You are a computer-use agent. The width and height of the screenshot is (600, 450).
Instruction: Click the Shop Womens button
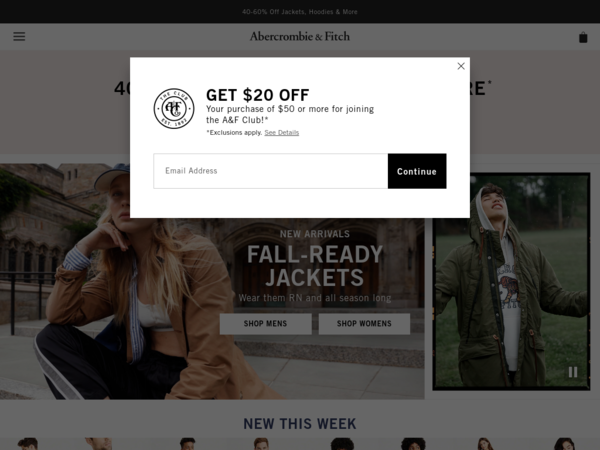click(364, 324)
